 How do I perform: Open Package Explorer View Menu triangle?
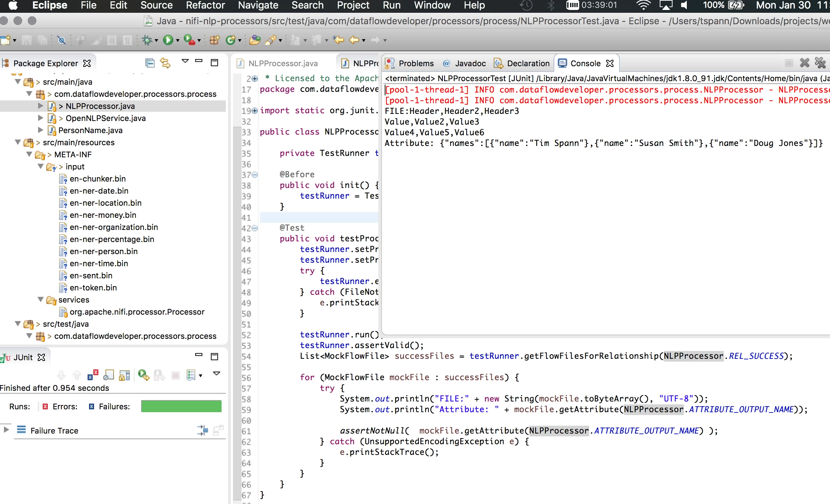point(185,61)
